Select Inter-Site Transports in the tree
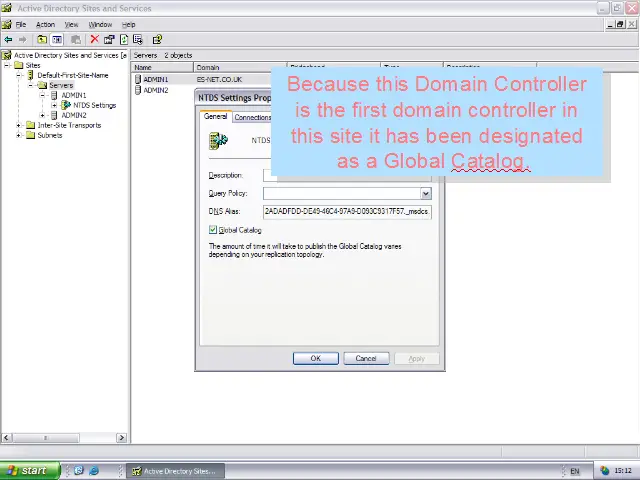 pyautogui.click(x=69, y=125)
